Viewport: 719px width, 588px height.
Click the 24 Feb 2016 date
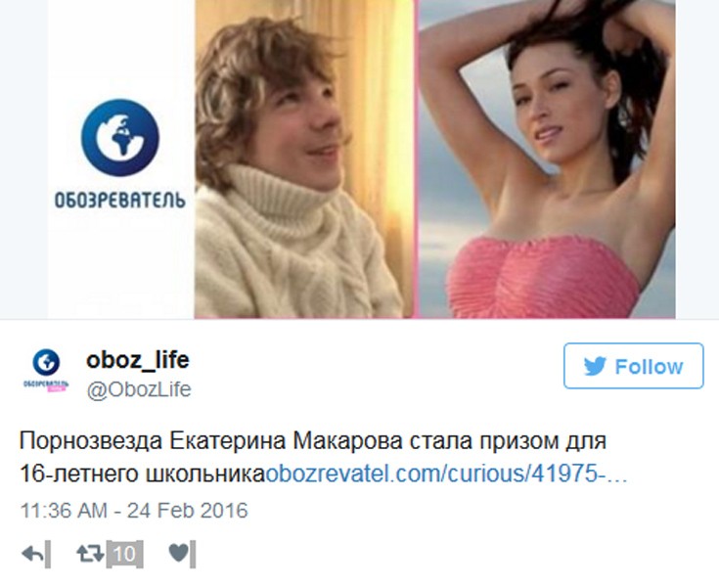point(187,511)
